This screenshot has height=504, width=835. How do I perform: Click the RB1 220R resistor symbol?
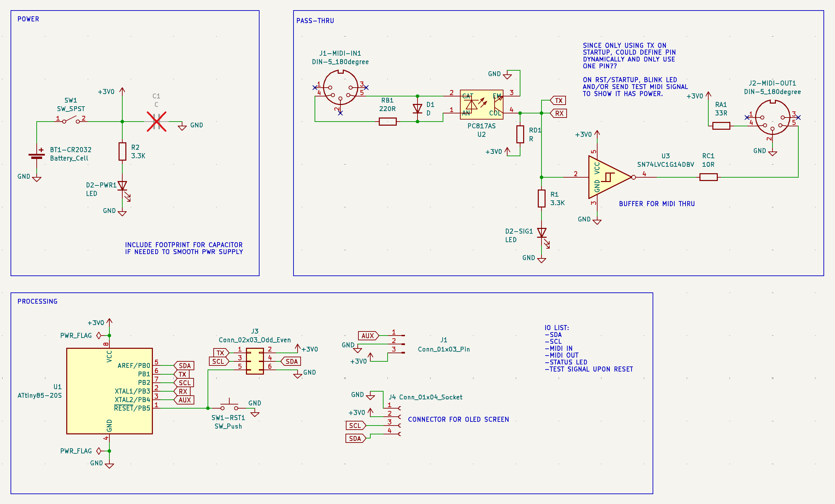point(388,122)
